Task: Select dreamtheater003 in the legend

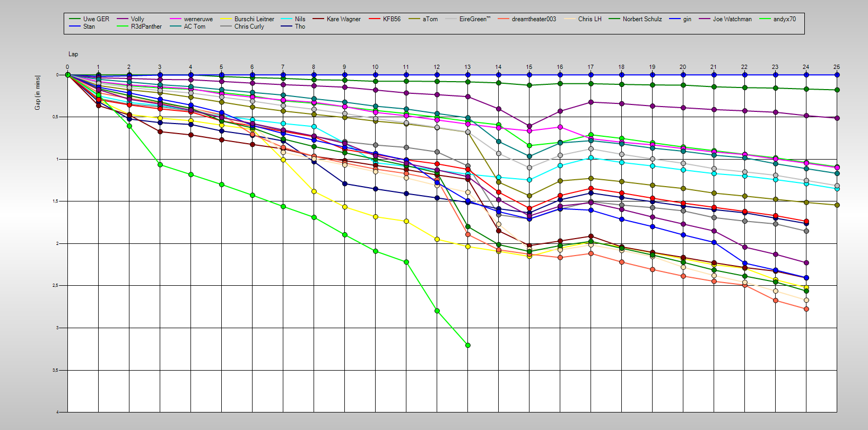Action: [533, 19]
